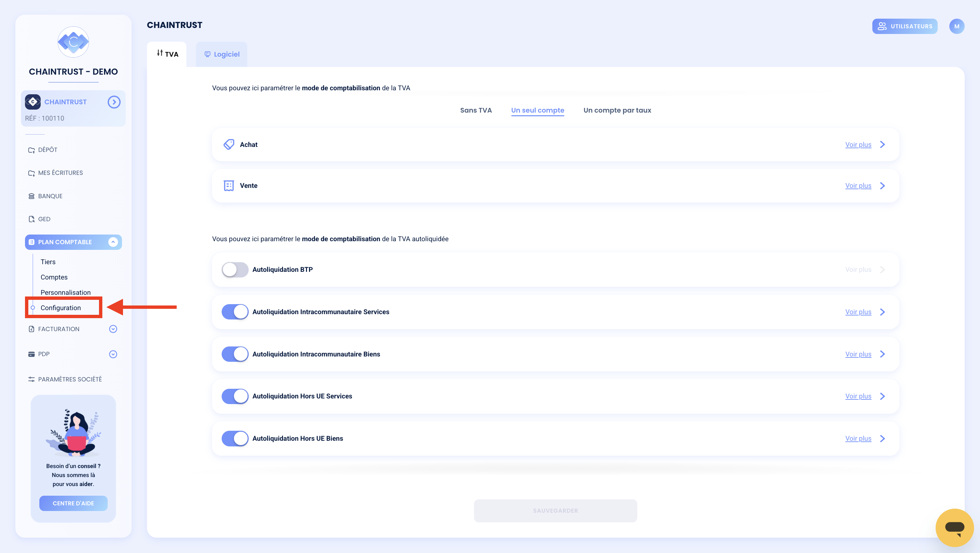
Task: Click the CHAINTRUST company badge icon
Action: coord(33,102)
